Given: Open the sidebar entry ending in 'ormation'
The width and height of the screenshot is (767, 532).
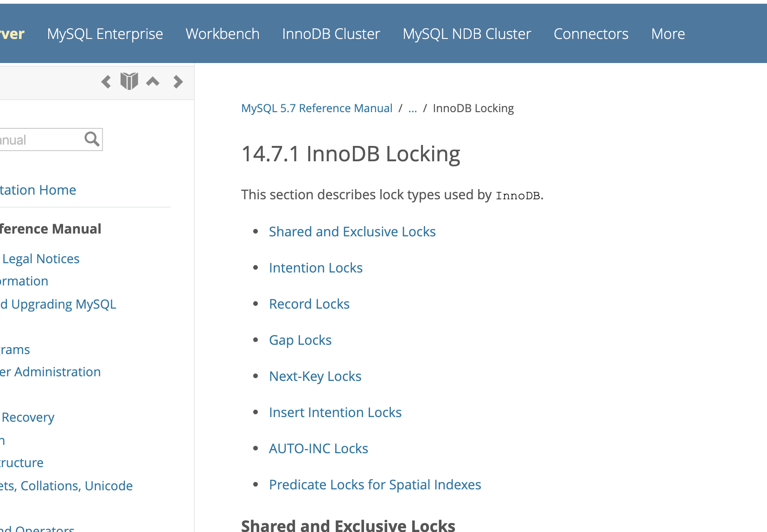Looking at the screenshot, I should pyautogui.click(x=24, y=281).
